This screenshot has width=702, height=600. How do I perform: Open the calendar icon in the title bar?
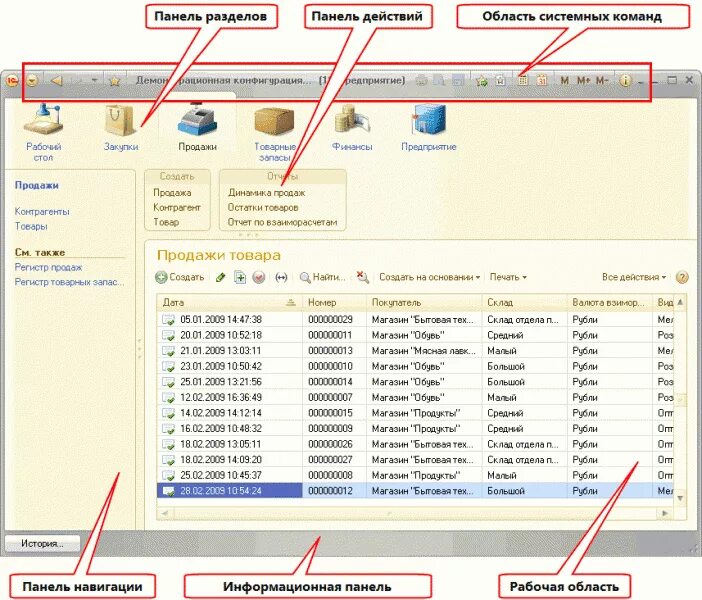pos(542,81)
